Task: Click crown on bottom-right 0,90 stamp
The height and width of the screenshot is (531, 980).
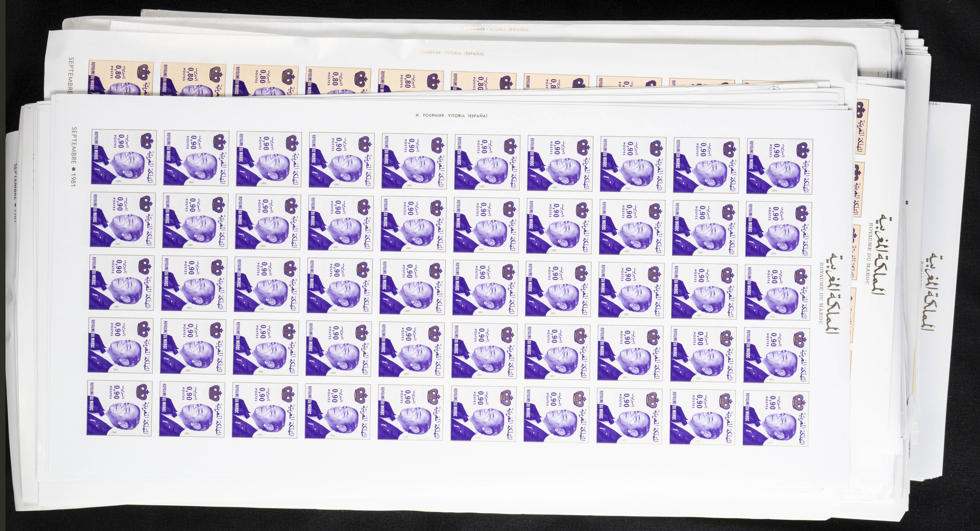Action: coord(800,402)
